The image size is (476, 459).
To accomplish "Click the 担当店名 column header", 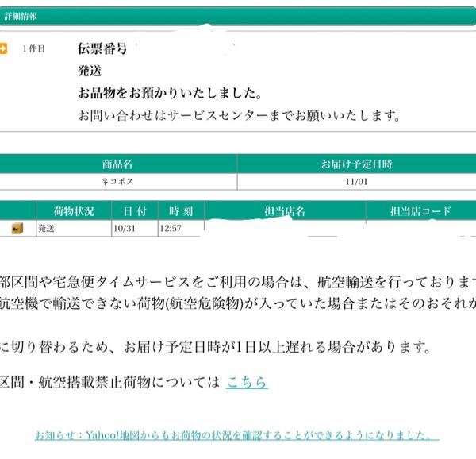I will click(x=284, y=211).
